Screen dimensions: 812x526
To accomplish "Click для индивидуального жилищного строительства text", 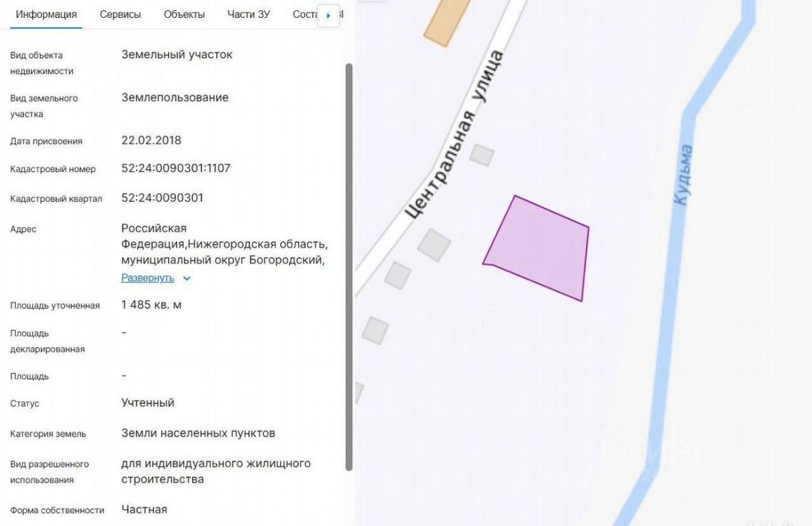I will pos(216,471).
